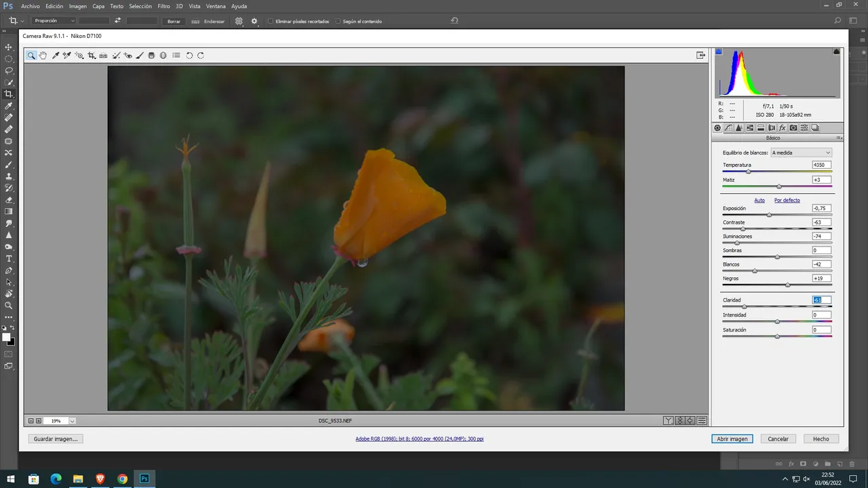The width and height of the screenshot is (868, 488).
Task: Select the Red Eye Removal tool
Action: 128,56
